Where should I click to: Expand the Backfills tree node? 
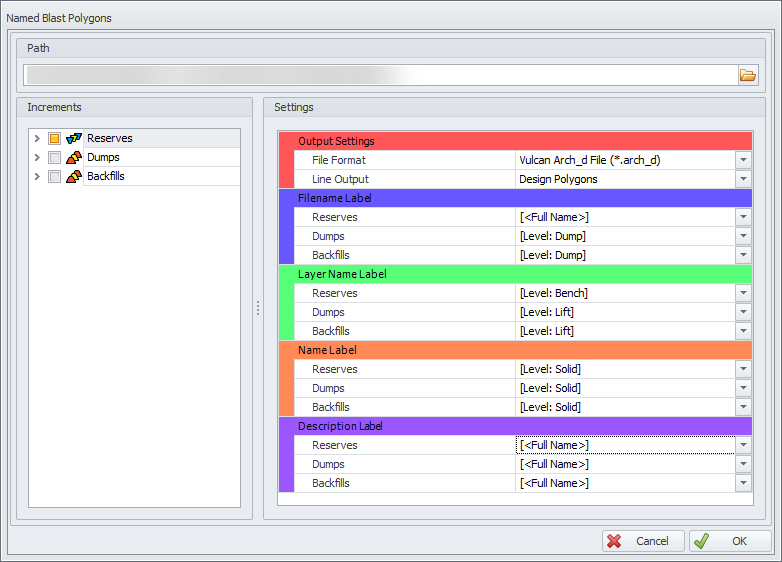(x=37, y=177)
